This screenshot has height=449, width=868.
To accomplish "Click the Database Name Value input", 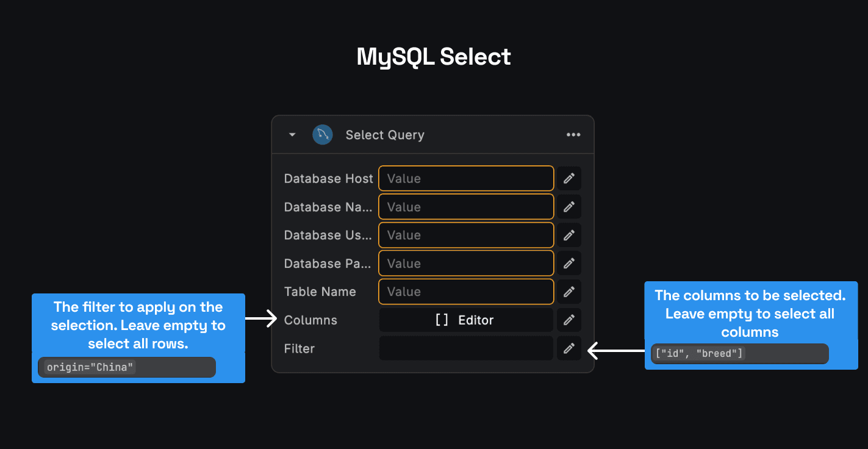I will click(466, 206).
